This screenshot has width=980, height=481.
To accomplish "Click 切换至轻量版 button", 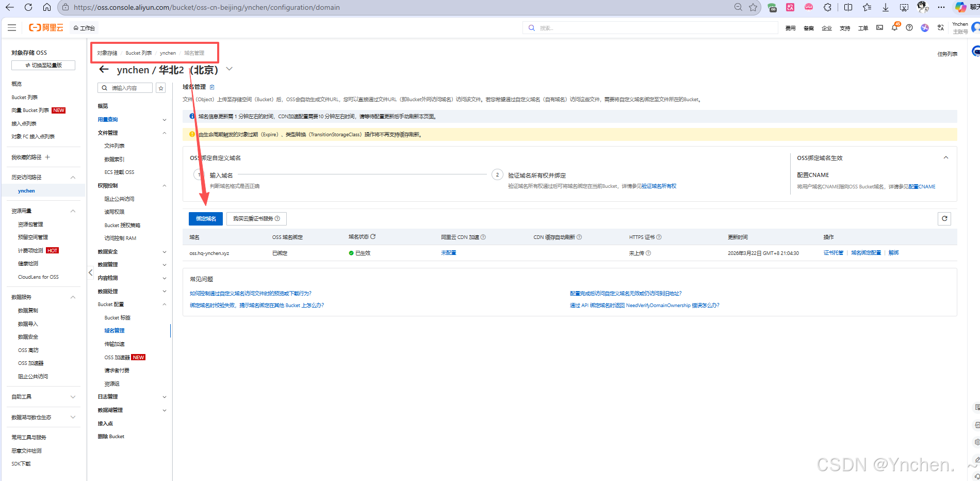I will (43, 65).
